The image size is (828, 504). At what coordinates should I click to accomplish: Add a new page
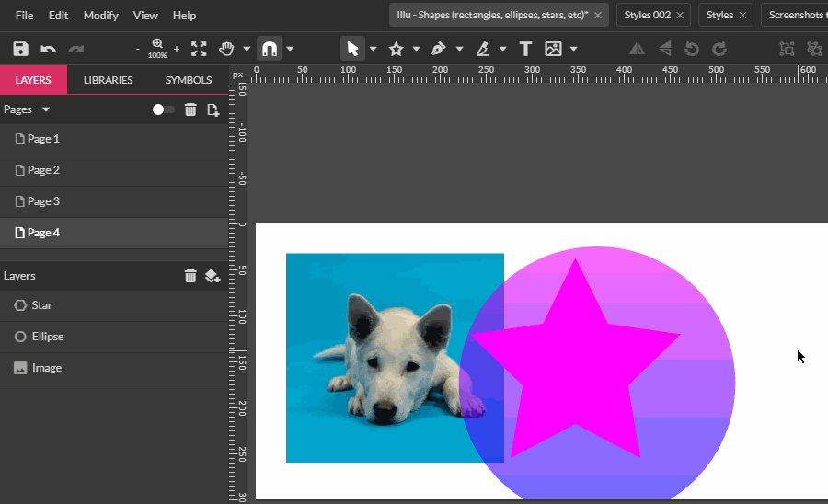[x=213, y=109]
